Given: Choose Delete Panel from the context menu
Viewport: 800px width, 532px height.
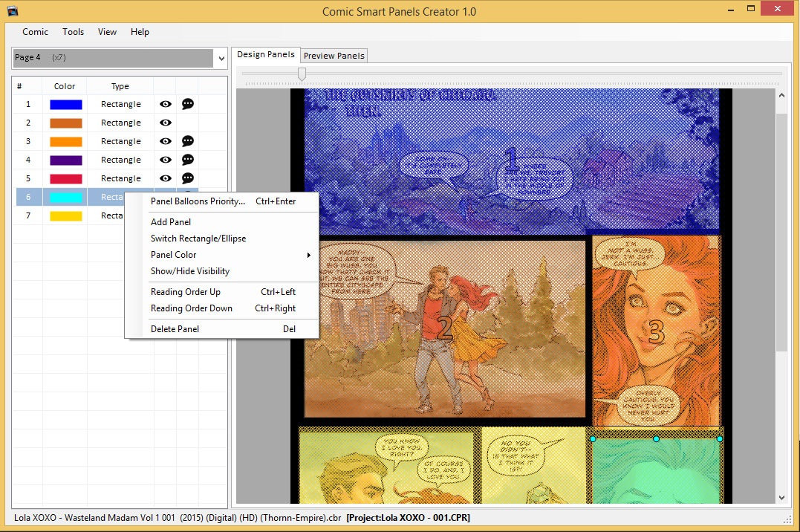Looking at the screenshot, I should pos(175,328).
